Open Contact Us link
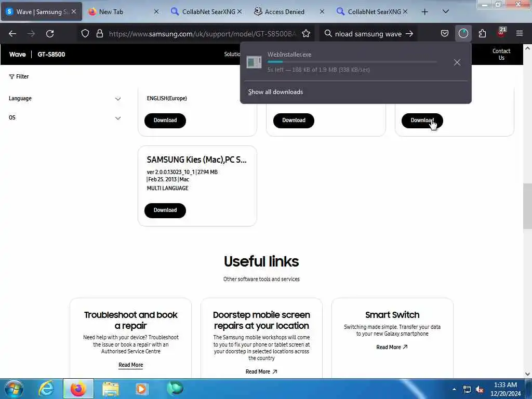Viewport: 532px width, 399px height. [501, 54]
